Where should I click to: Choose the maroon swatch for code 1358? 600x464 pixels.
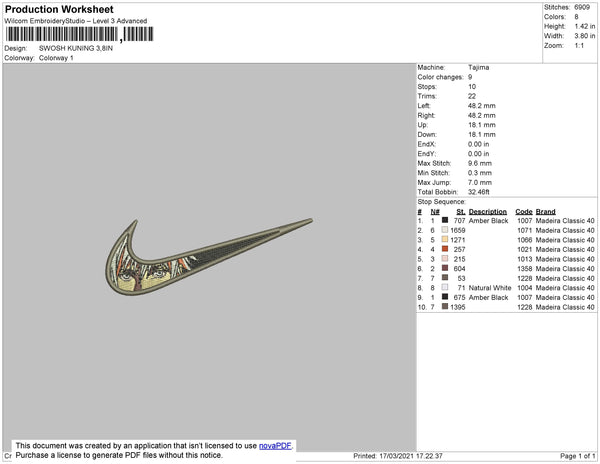tap(445, 268)
